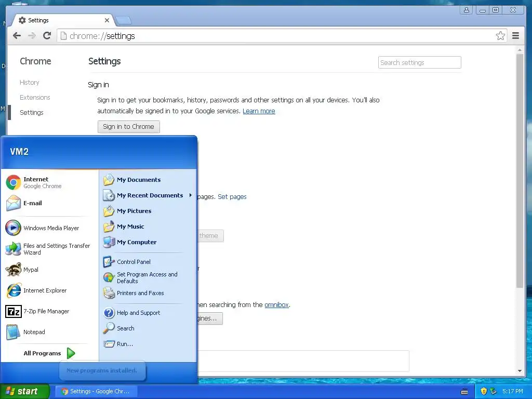Open Help and Support
This screenshot has height=399, width=532.
tap(148, 313)
